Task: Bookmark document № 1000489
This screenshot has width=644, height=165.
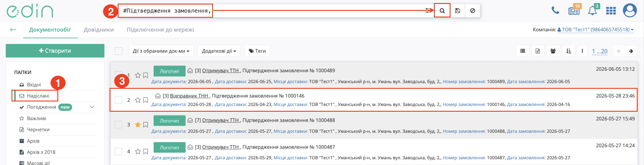Action: point(145,75)
